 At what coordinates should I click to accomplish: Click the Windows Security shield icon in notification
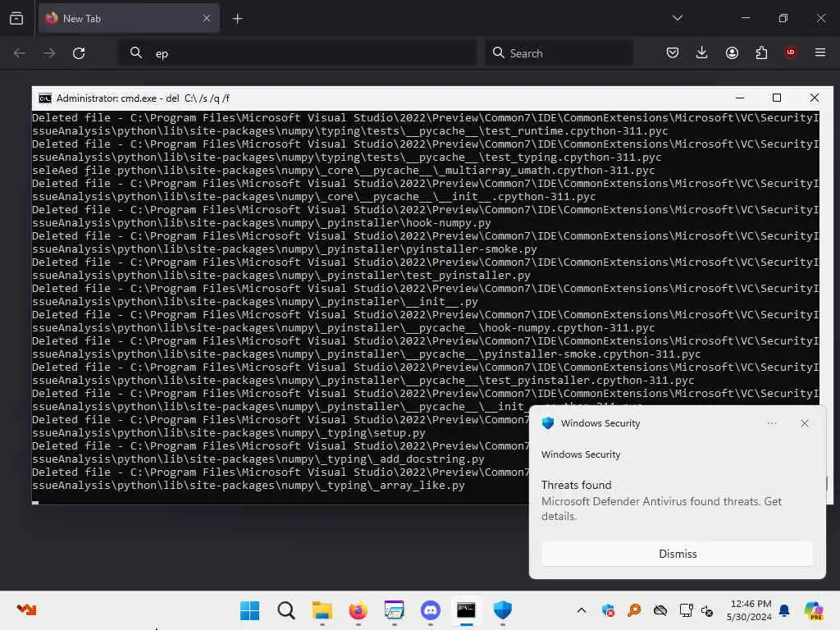click(547, 423)
